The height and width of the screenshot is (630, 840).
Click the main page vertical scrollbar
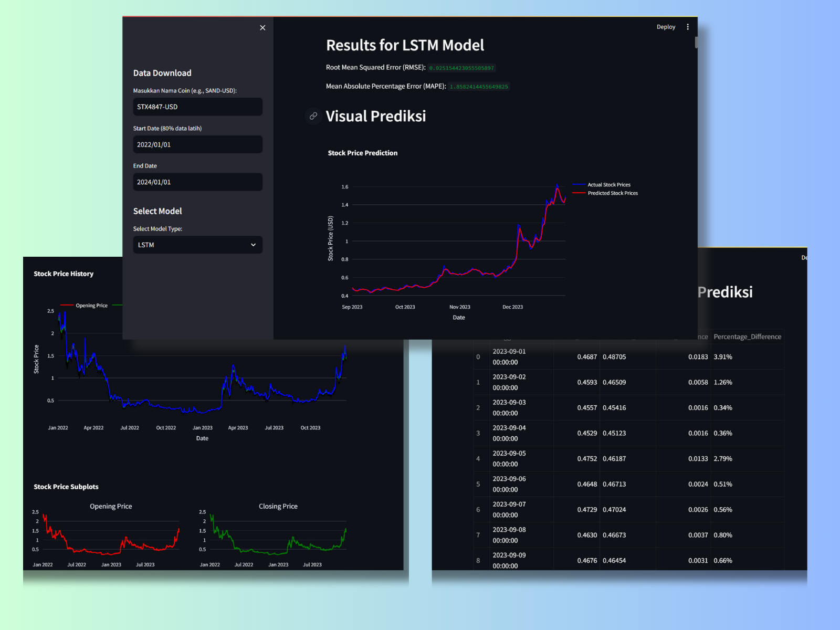coord(696,43)
